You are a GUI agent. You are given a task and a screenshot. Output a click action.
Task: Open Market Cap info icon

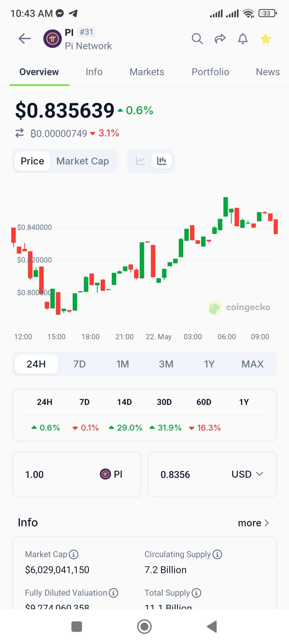(74, 554)
